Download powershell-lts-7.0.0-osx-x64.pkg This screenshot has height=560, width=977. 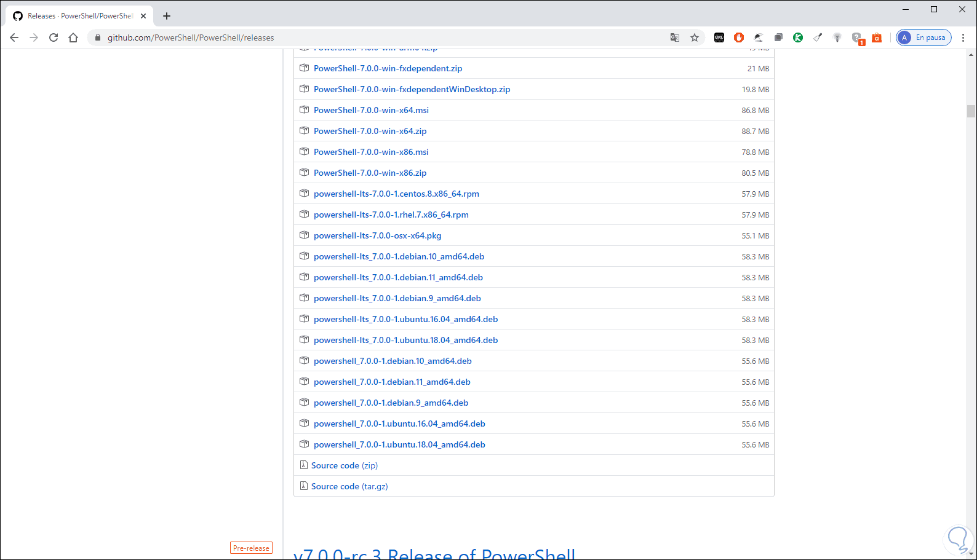pos(378,235)
